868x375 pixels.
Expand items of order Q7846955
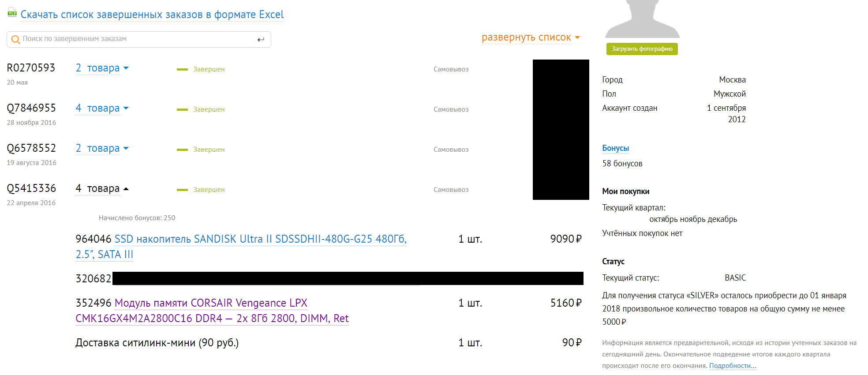(102, 108)
